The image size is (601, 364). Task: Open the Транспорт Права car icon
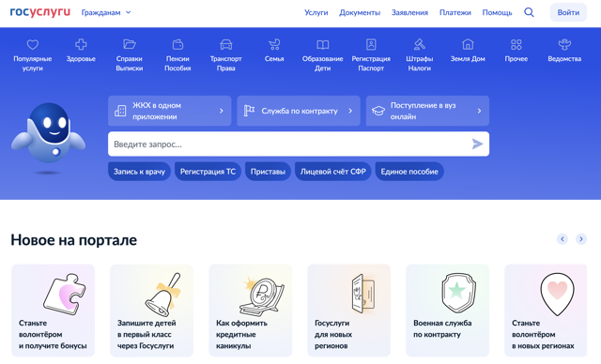coord(225,45)
